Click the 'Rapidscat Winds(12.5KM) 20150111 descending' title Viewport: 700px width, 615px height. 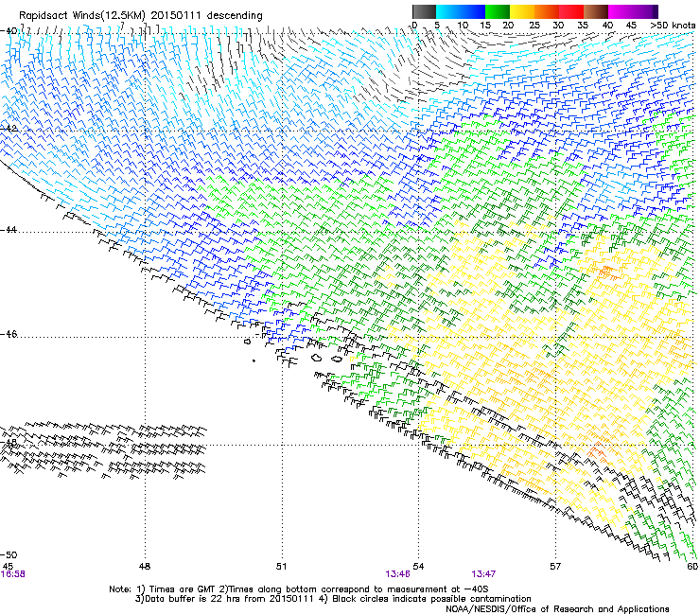141,16
